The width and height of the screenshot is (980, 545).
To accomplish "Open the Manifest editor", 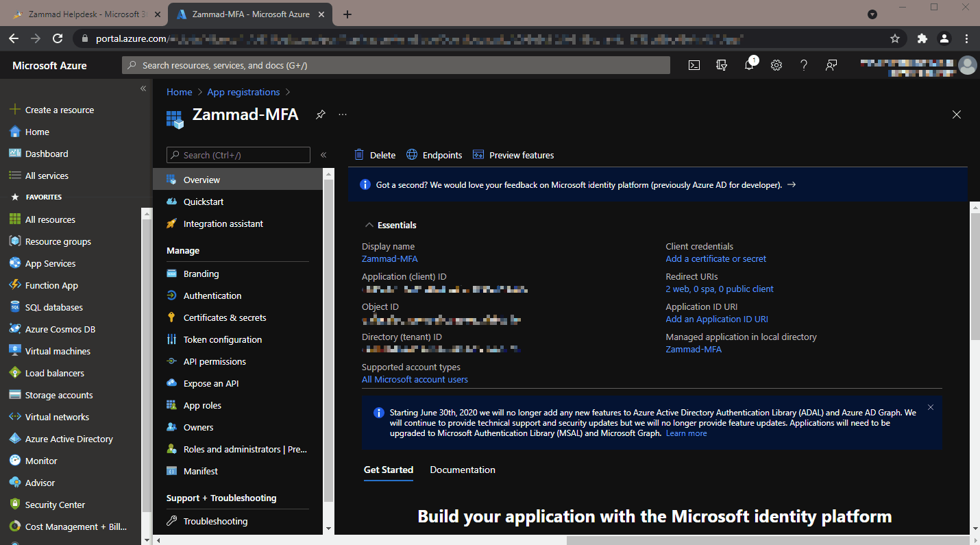I will coord(237,471).
